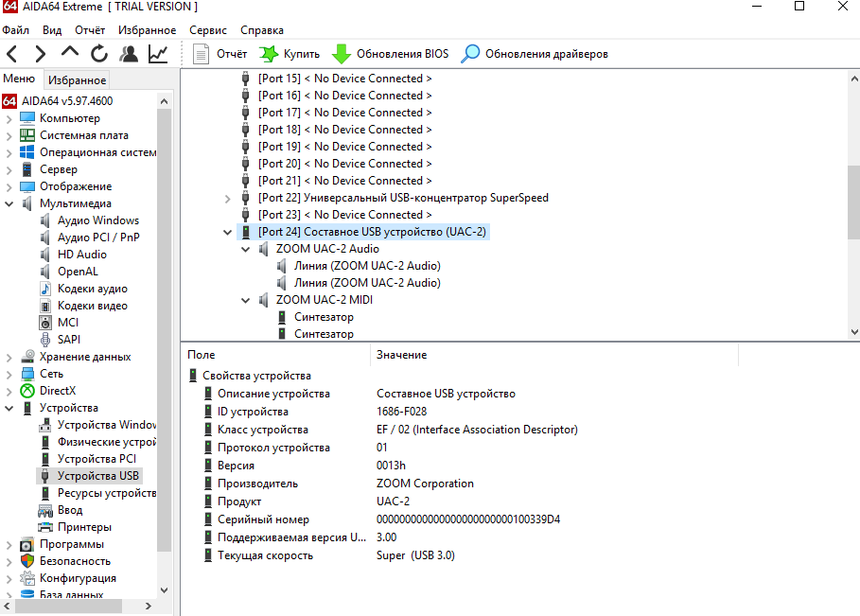Select OpenAL in the sidebar
The image size is (860, 616).
pos(78,272)
